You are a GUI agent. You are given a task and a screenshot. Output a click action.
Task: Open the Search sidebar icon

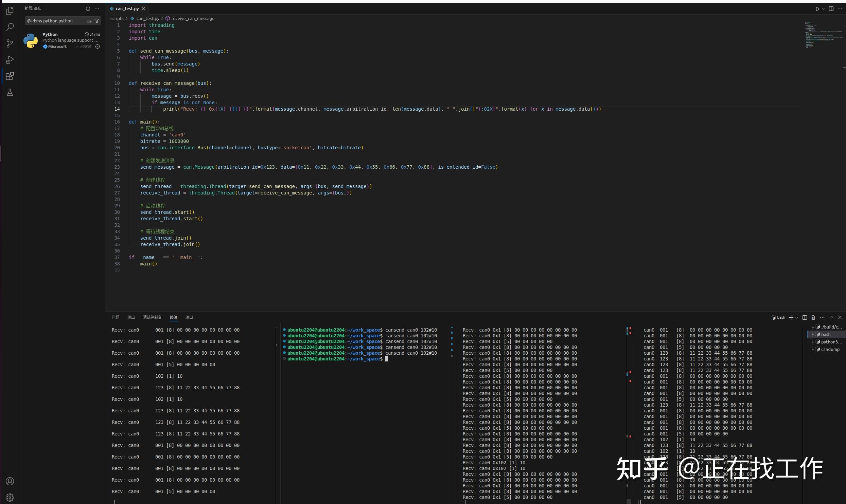tap(10, 27)
